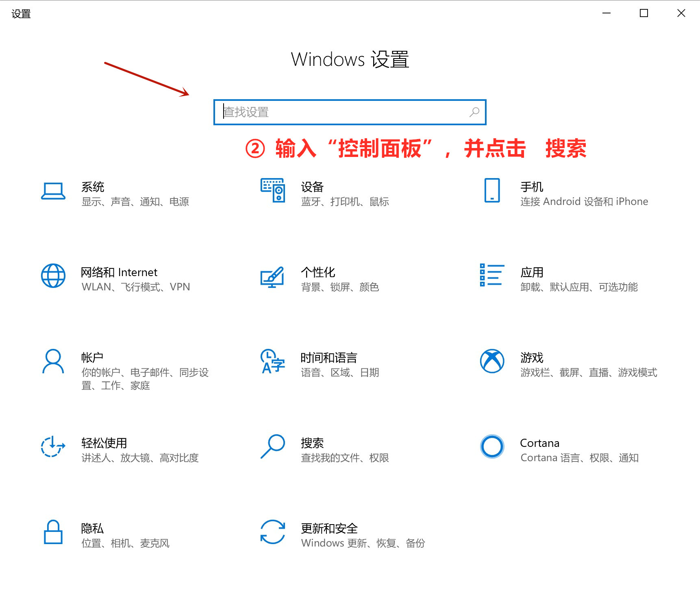Click description Cortana 语言、权限、通知

click(x=580, y=458)
